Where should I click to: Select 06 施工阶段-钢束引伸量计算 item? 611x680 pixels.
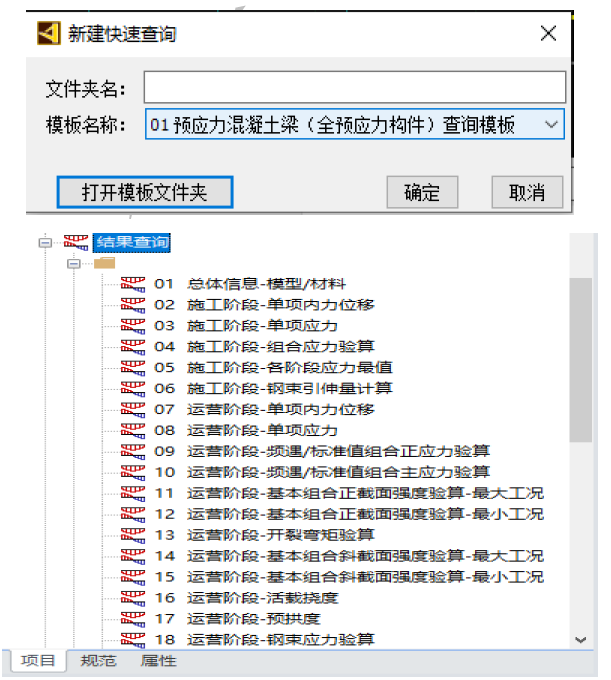[273, 389]
